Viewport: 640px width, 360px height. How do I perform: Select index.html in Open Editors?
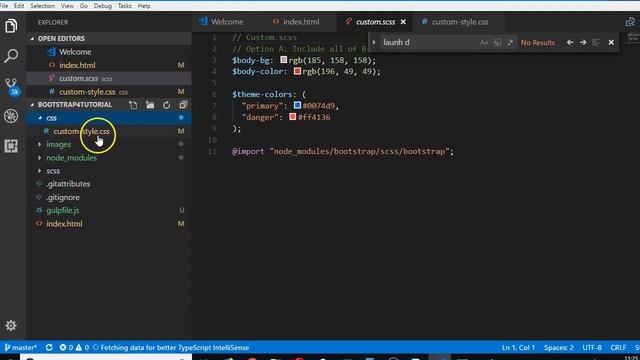pyautogui.click(x=108, y=65)
